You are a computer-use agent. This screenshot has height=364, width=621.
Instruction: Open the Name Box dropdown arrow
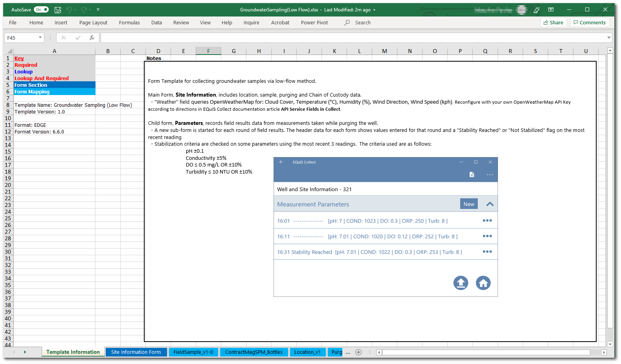40,38
